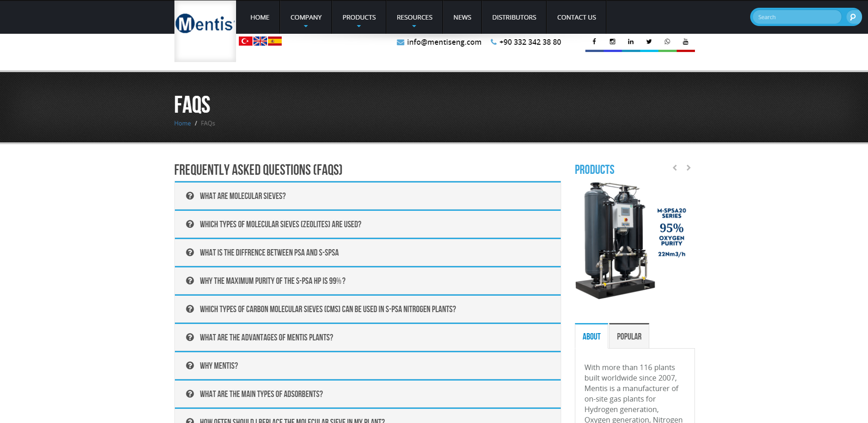The width and height of the screenshot is (868, 423).
Task: Expand 'What are molecular sieves?' question
Action: (368, 196)
